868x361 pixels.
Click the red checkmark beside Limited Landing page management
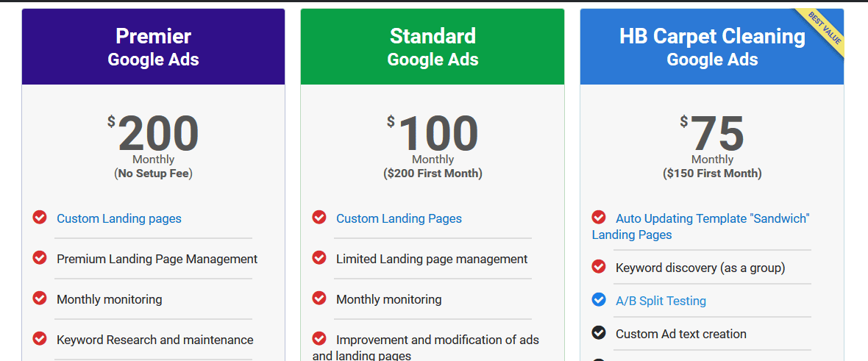point(319,257)
